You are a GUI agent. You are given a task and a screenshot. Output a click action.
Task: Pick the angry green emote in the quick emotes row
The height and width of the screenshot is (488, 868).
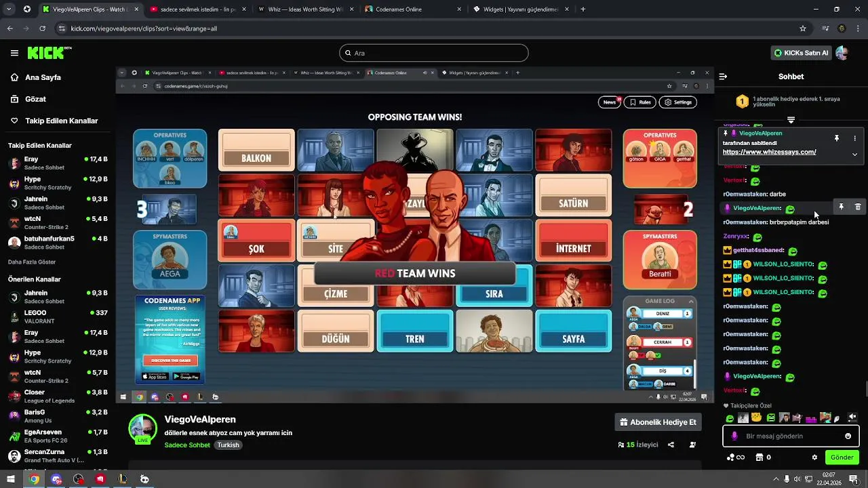click(770, 418)
